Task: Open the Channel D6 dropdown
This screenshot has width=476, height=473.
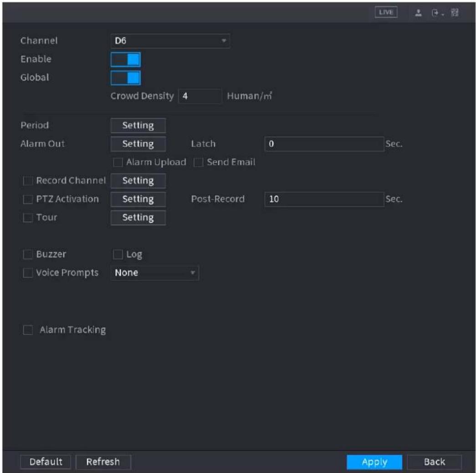Action: click(170, 41)
